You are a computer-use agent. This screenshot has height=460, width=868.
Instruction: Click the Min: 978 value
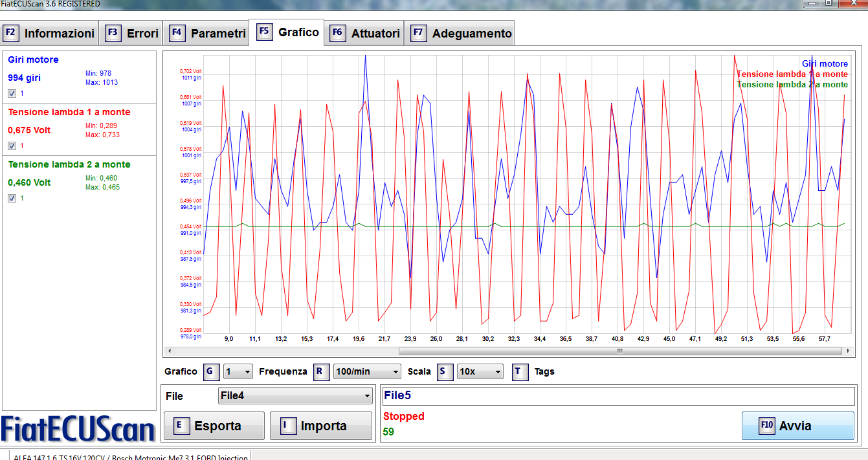tap(98, 73)
